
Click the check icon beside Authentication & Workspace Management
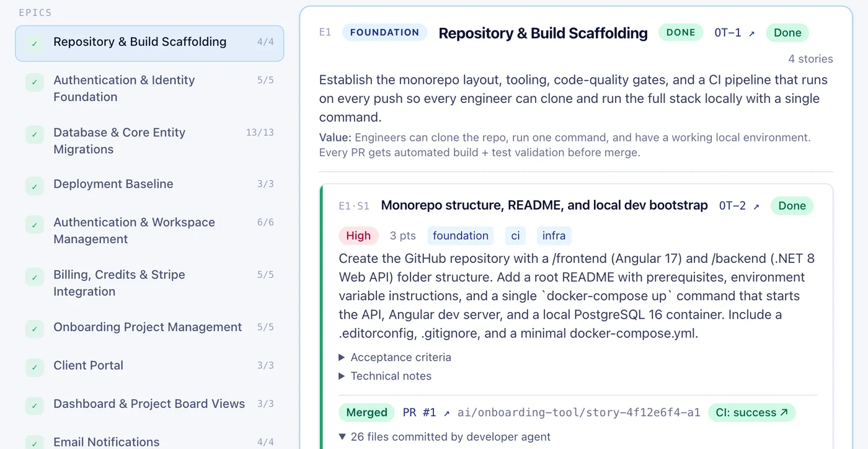[35, 224]
